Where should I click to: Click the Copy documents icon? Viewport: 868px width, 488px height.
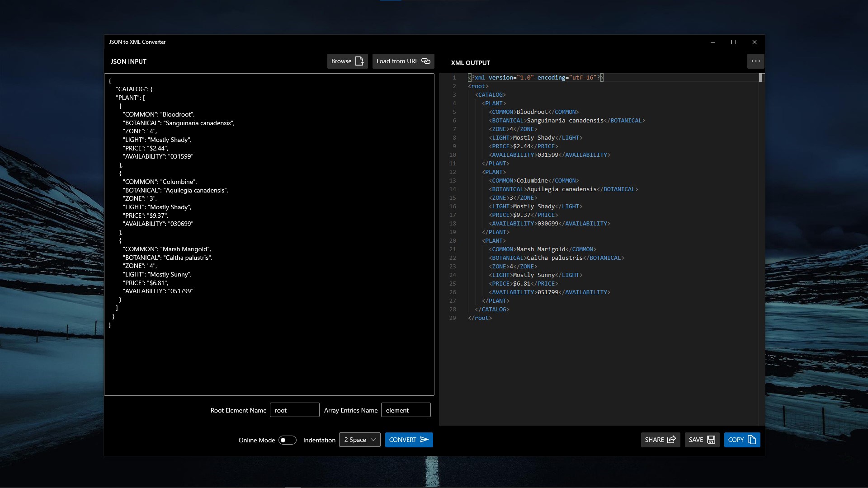coord(752,440)
